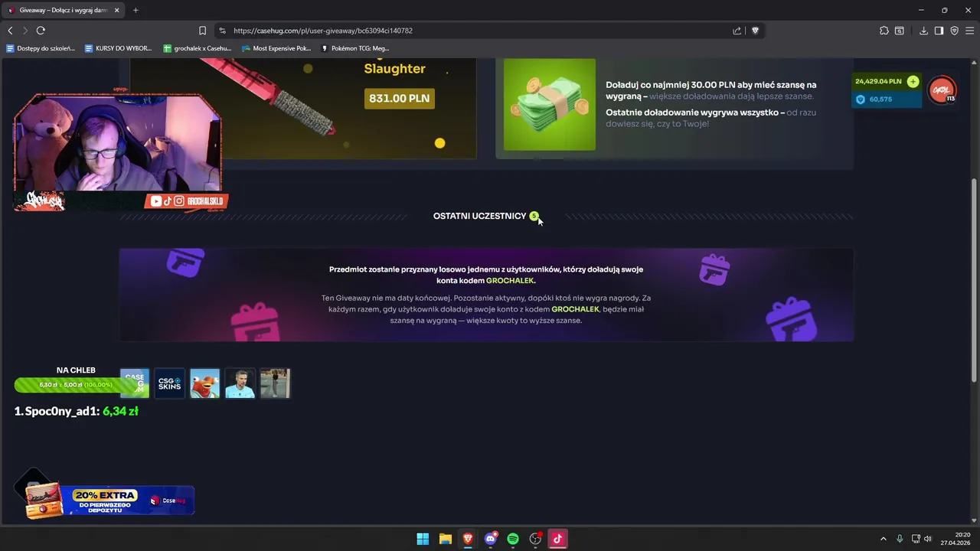Open File Explorer from the taskbar
980x551 pixels.
(445, 539)
